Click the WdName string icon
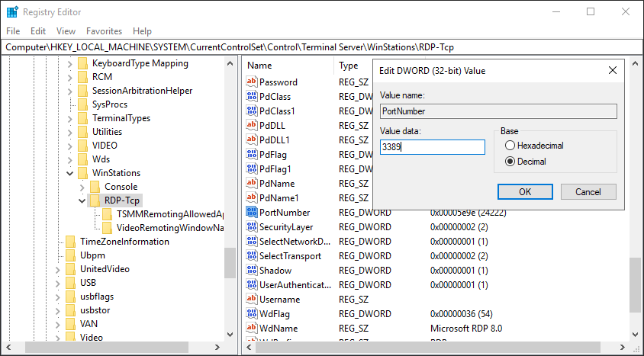This screenshot has width=644, height=356. click(251, 328)
